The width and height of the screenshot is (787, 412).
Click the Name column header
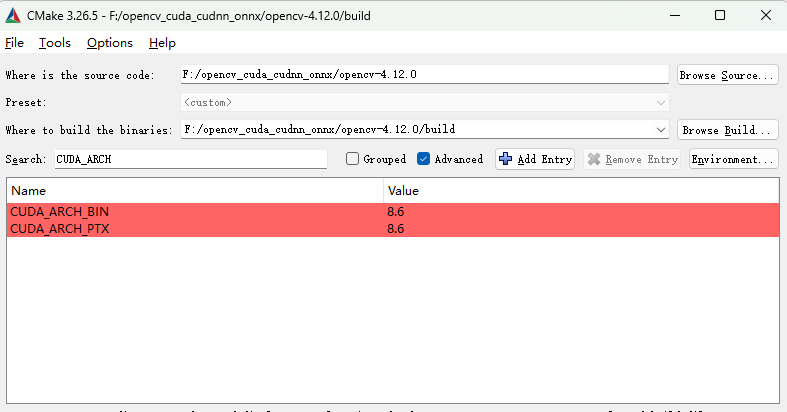196,190
